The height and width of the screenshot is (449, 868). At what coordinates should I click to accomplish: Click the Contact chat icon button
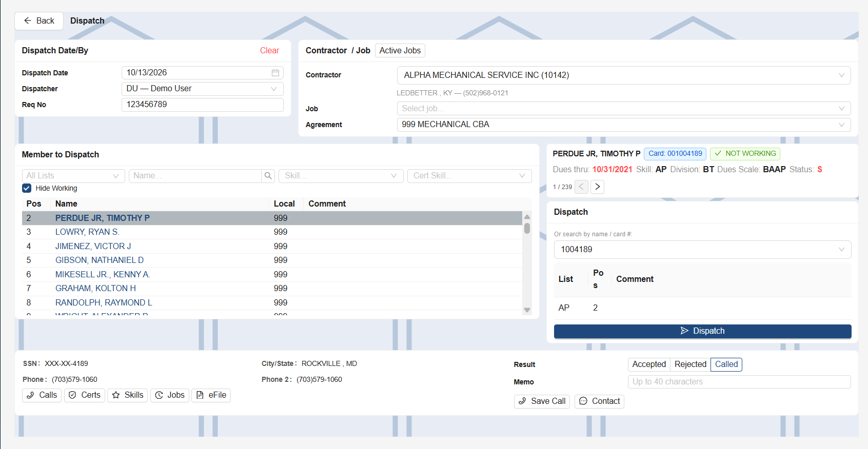click(x=599, y=401)
